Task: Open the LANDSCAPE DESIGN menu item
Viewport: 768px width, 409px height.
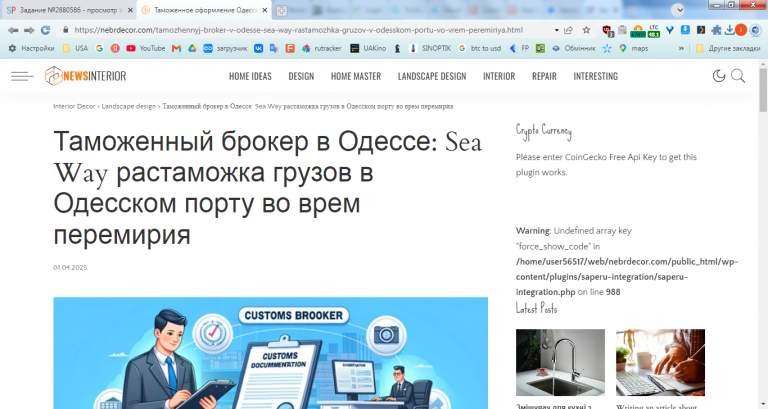Action: pos(432,76)
